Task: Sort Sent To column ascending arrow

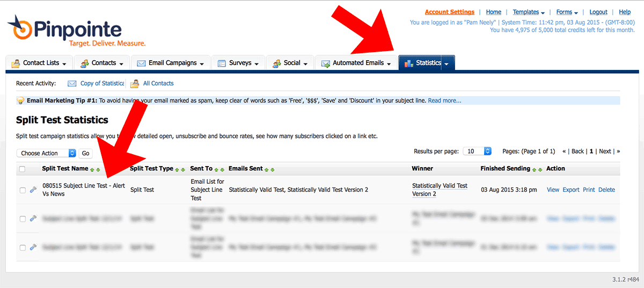Action: pos(216,170)
